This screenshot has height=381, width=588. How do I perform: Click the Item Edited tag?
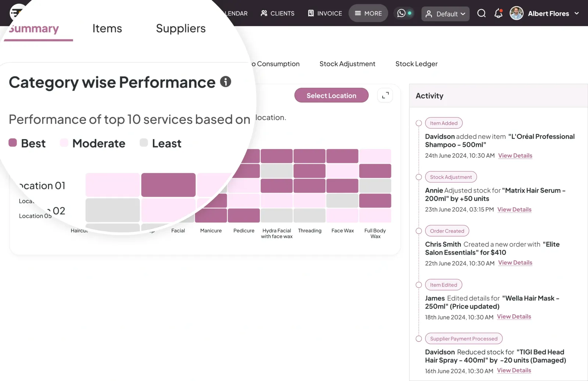coord(444,285)
